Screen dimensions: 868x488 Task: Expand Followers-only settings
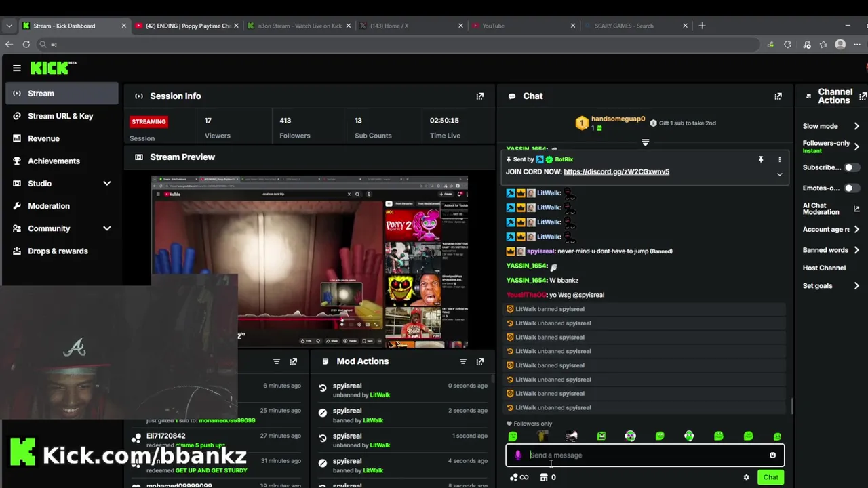pos(856,146)
